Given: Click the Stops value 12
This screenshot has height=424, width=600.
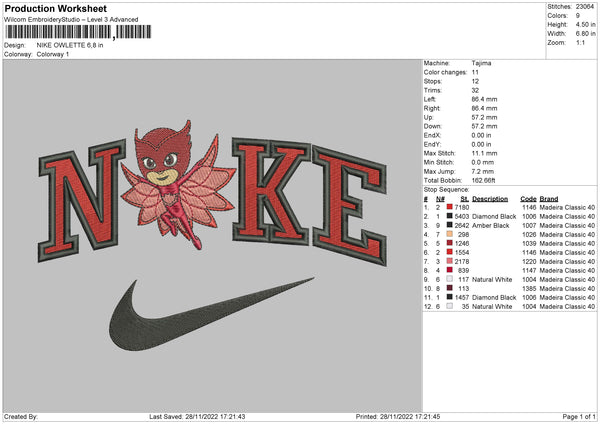Looking at the screenshot, I should (x=475, y=81).
